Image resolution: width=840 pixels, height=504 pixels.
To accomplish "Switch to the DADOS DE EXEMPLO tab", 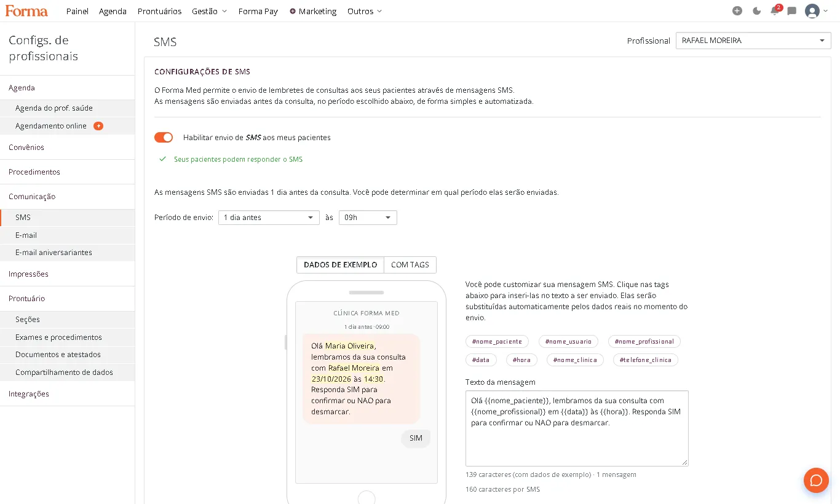I will (340, 265).
